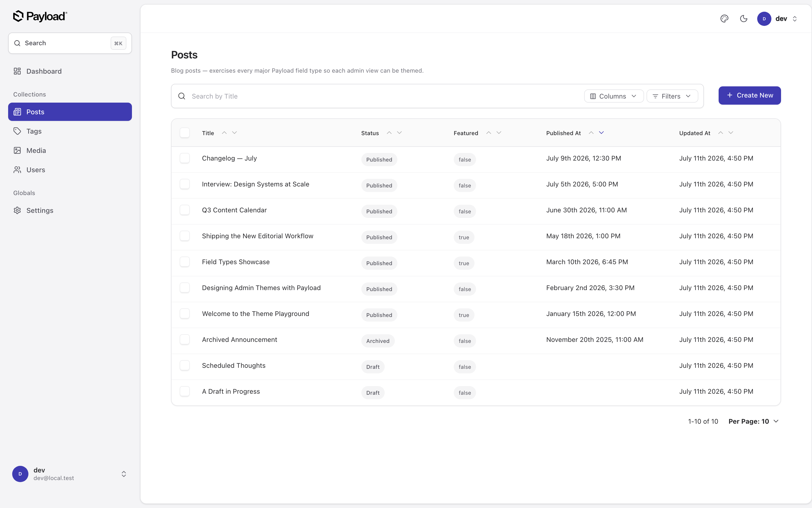The height and width of the screenshot is (508, 812).
Task: Click Draft badge for Scheduled Thoughts
Action: point(373,367)
